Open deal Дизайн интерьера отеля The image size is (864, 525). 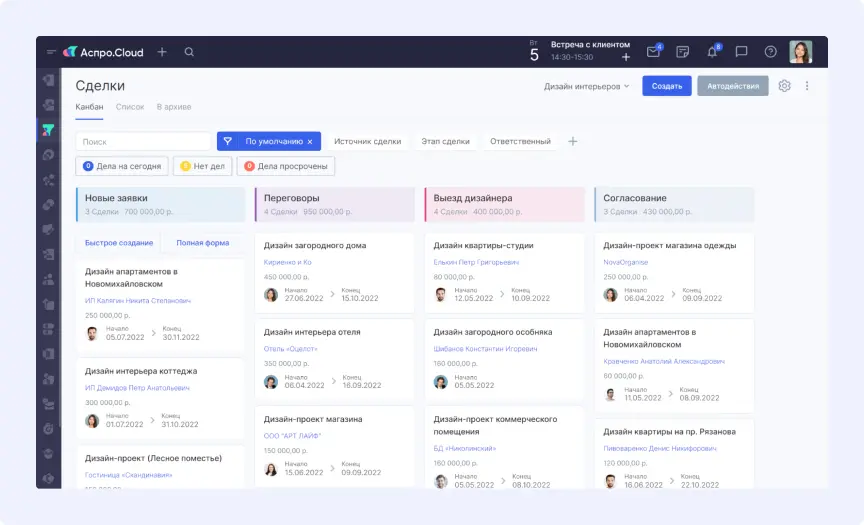(312, 332)
